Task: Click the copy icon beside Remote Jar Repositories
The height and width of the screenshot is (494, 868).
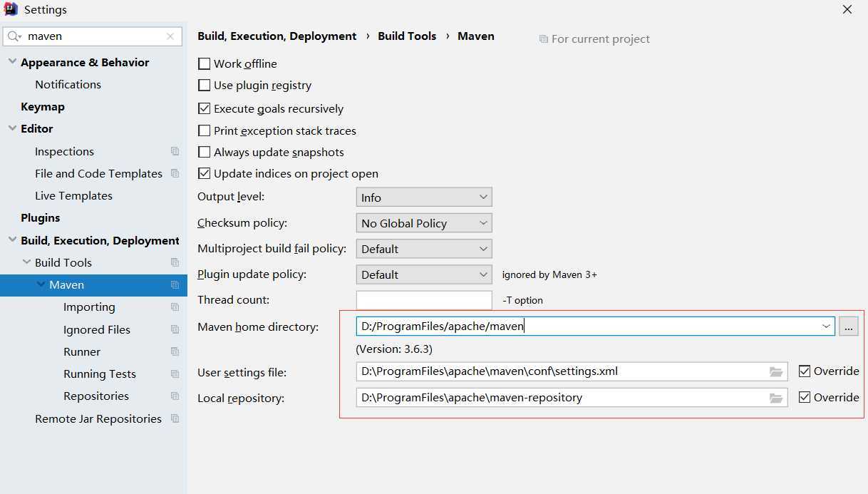Action: (x=175, y=419)
